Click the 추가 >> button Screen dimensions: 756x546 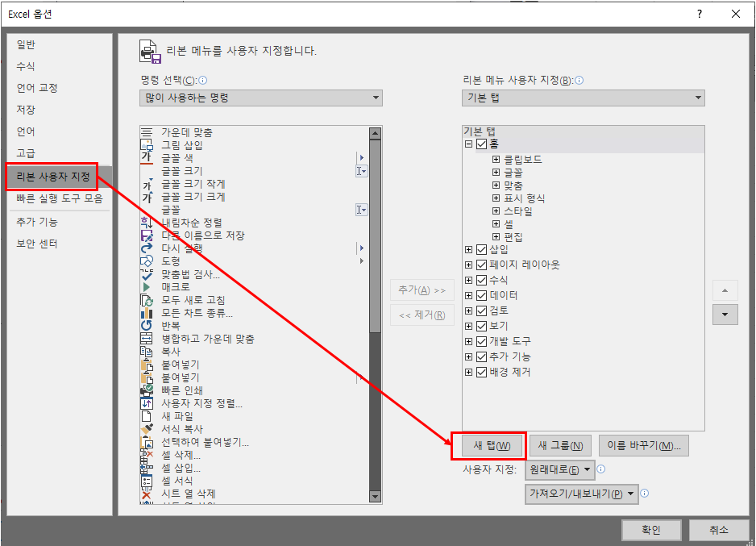(422, 290)
